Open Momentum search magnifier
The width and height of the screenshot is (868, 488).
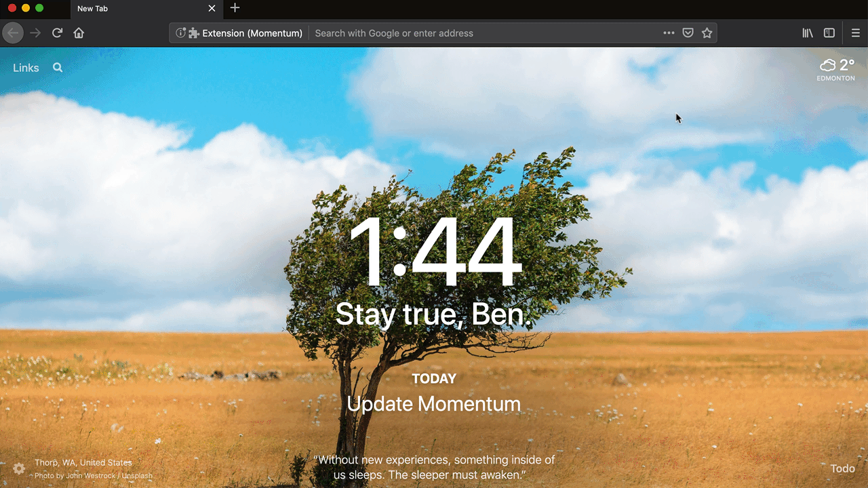click(58, 67)
